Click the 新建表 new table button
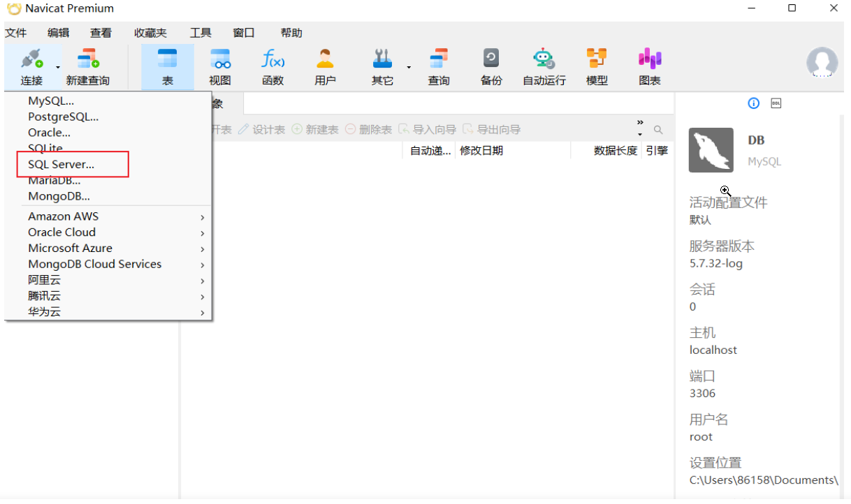 click(315, 130)
